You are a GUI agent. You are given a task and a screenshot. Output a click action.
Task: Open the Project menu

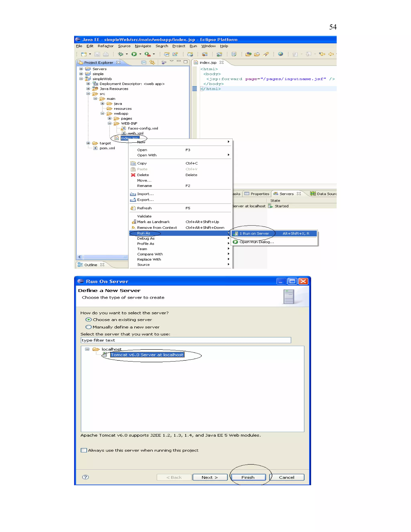coord(179,46)
